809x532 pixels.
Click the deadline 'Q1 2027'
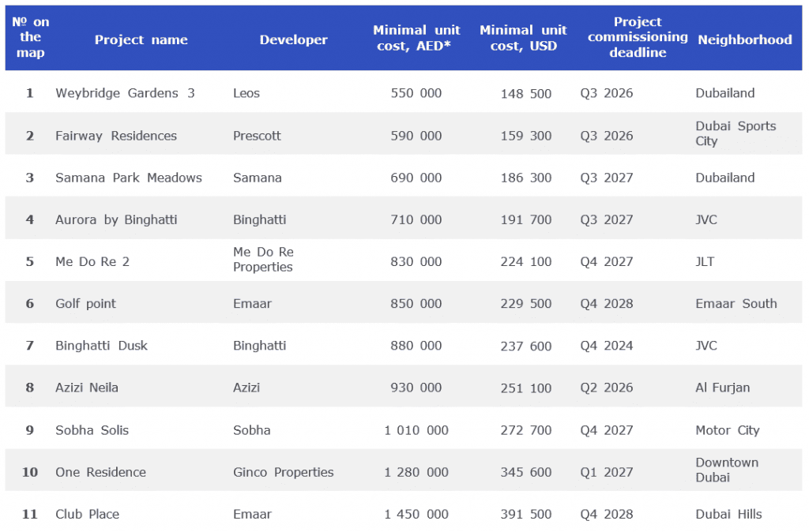(x=606, y=472)
